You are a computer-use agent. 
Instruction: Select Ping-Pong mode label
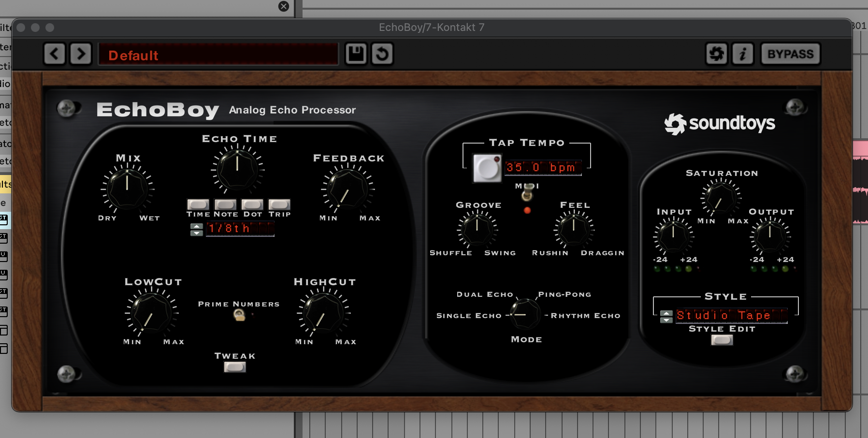pyautogui.click(x=564, y=294)
